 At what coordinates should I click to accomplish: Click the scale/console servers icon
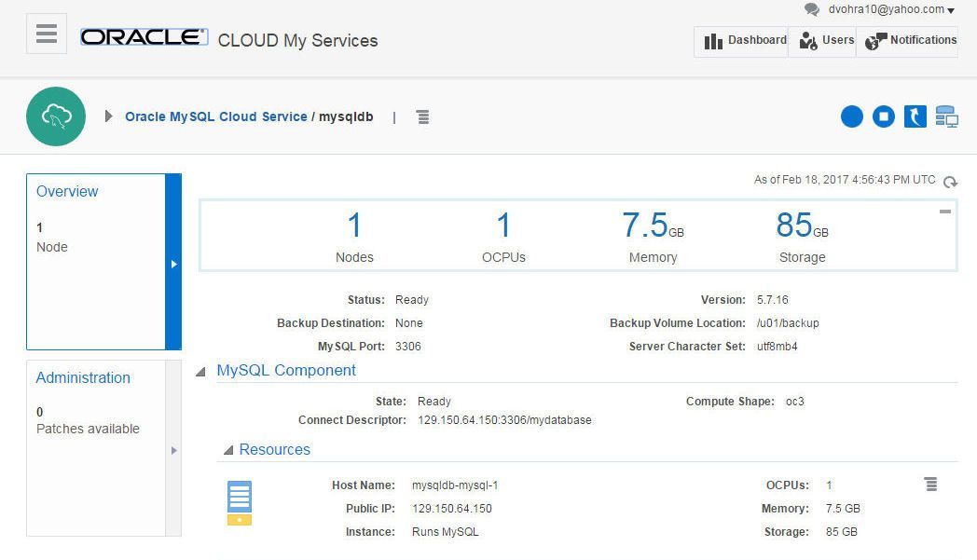[946, 116]
